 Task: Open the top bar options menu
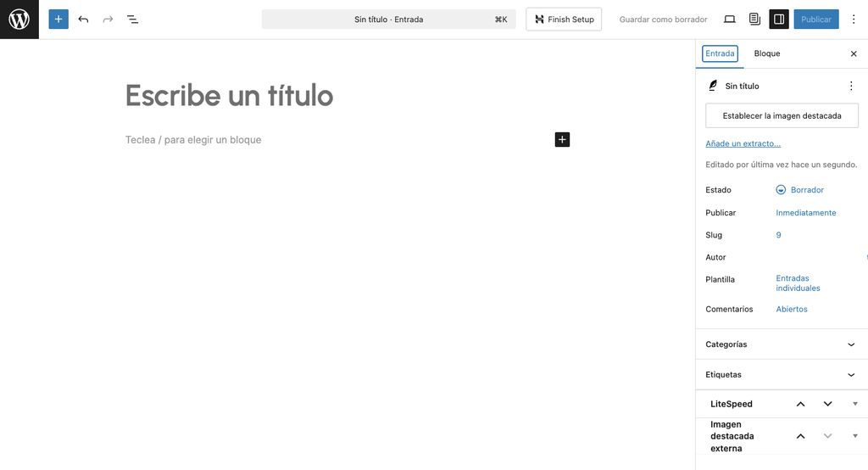[854, 20]
